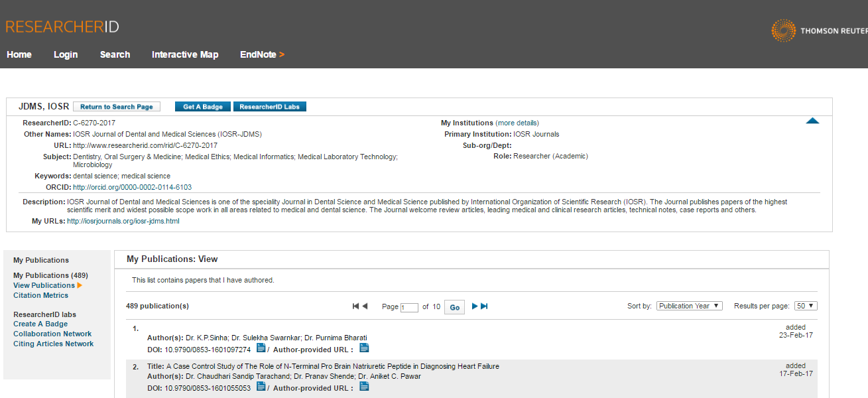Open author-provided URL icon for publication 2
This screenshot has height=398, width=868.
(x=364, y=386)
